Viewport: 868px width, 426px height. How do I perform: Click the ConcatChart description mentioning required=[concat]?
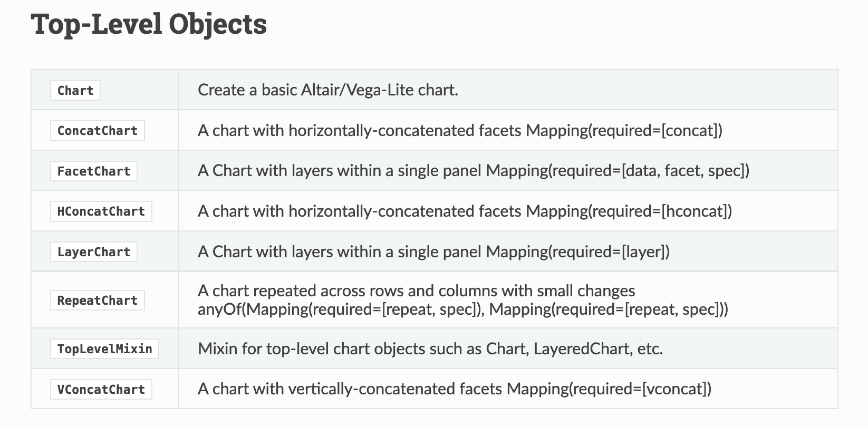(459, 130)
